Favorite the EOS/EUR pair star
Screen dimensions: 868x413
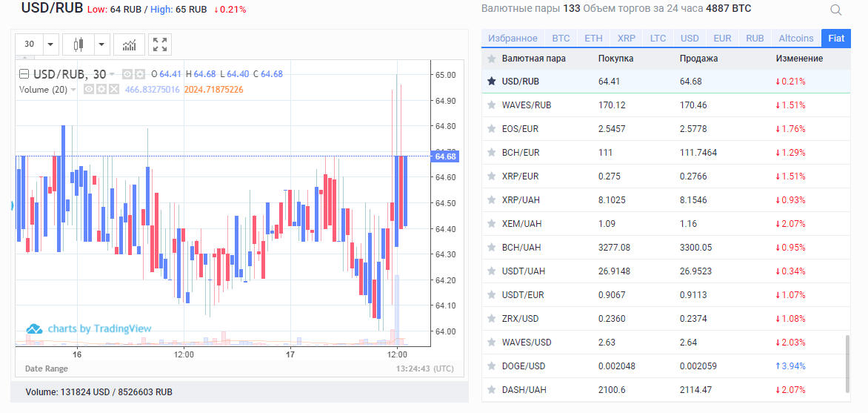(491, 128)
